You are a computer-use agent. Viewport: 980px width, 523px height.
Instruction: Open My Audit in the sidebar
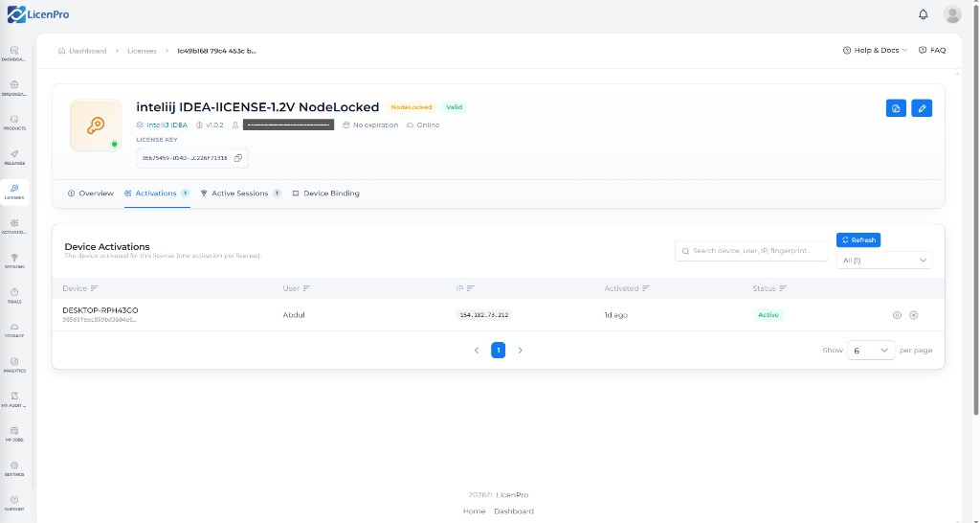(14, 399)
